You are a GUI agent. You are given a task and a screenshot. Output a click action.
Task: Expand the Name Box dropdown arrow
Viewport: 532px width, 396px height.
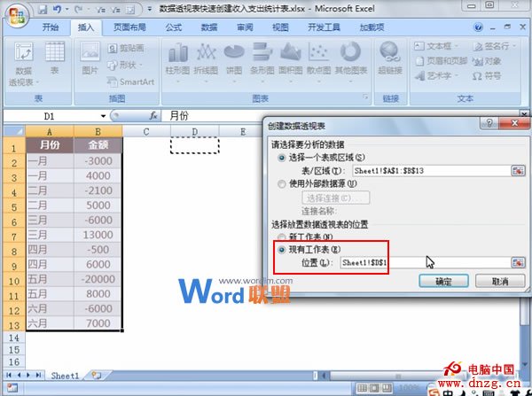103,116
